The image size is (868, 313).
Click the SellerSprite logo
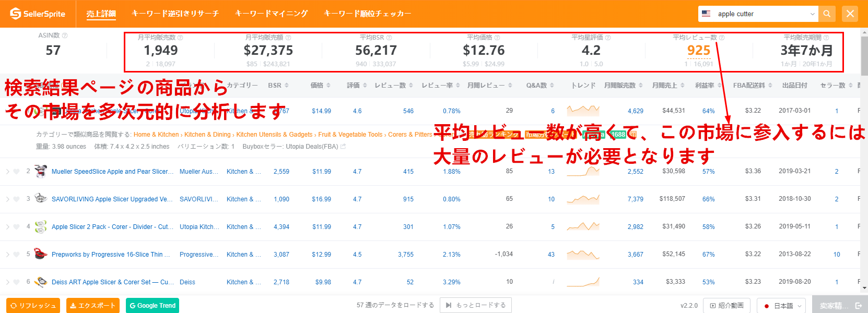[x=38, y=14]
